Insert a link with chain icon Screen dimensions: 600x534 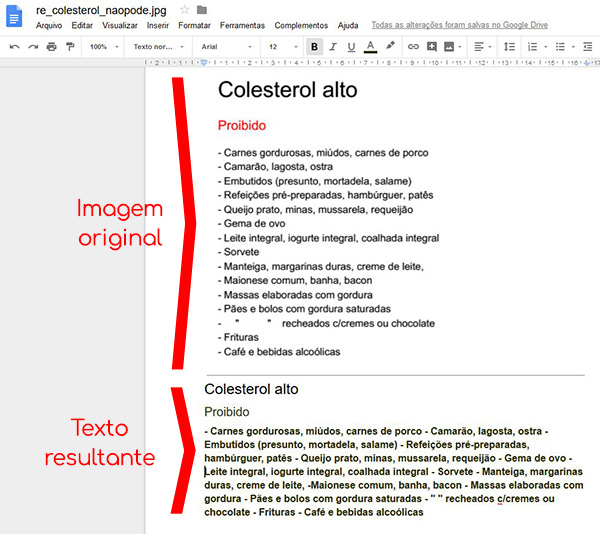413,47
